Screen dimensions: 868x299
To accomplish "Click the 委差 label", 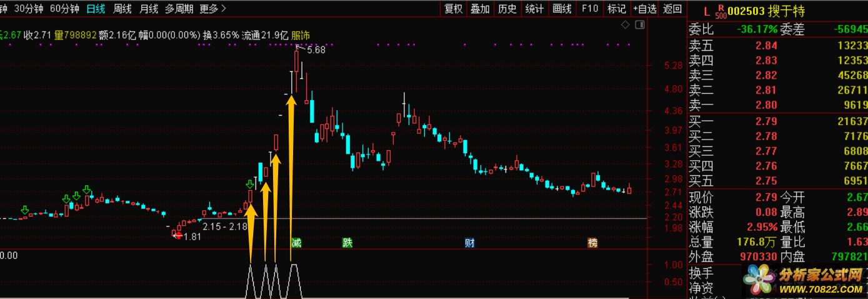I will 792,29.
